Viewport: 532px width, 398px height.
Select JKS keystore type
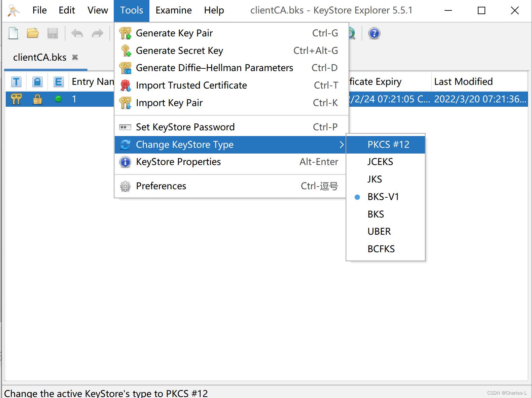click(386, 179)
